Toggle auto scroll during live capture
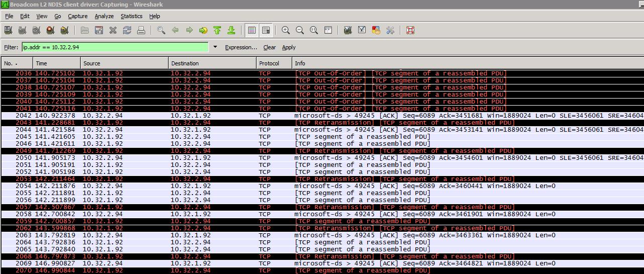Image resolution: width=644 pixels, height=274 pixels. pyautogui.click(x=266, y=30)
